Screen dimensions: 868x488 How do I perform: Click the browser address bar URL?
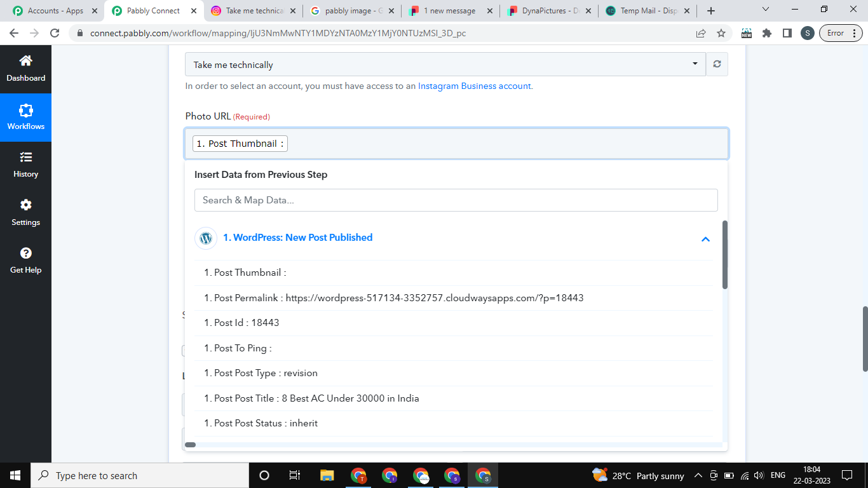click(278, 33)
